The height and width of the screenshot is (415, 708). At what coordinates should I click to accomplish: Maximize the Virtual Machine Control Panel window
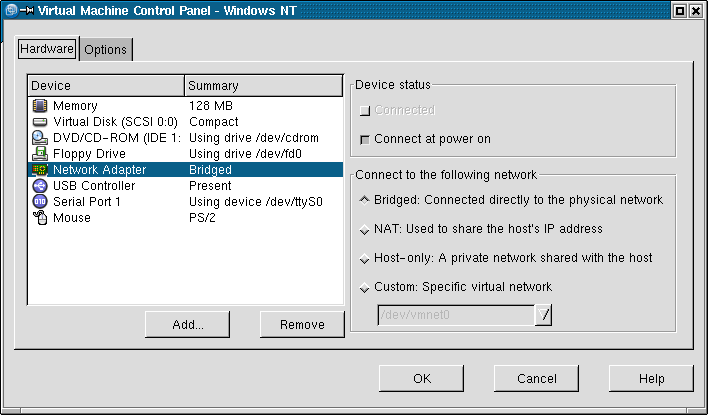click(680, 10)
